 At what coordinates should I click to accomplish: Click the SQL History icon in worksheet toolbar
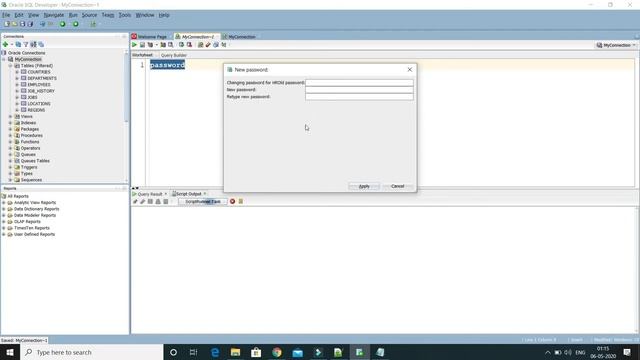216,44
